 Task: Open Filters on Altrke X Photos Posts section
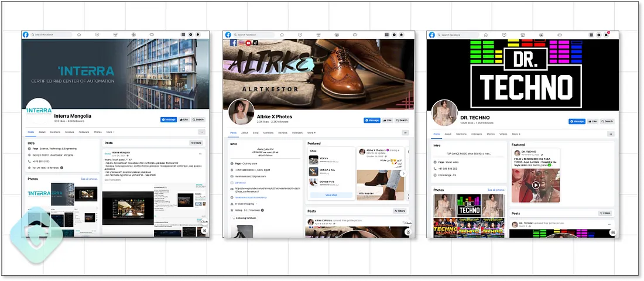pyautogui.click(x=400, y=211)
